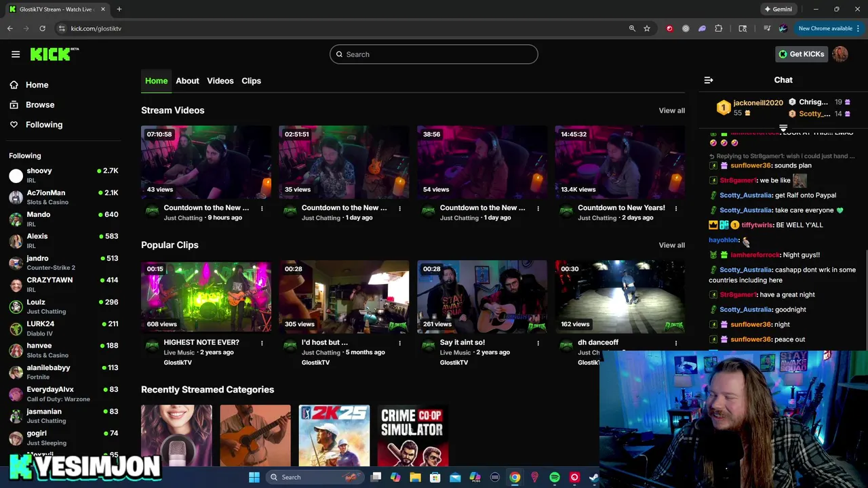Focus the Kick search box
This screenshot has height=488, width=868.
pos(434,54)
